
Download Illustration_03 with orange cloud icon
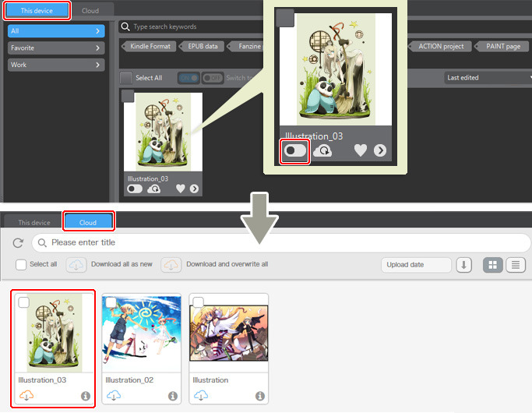point(26,395)
